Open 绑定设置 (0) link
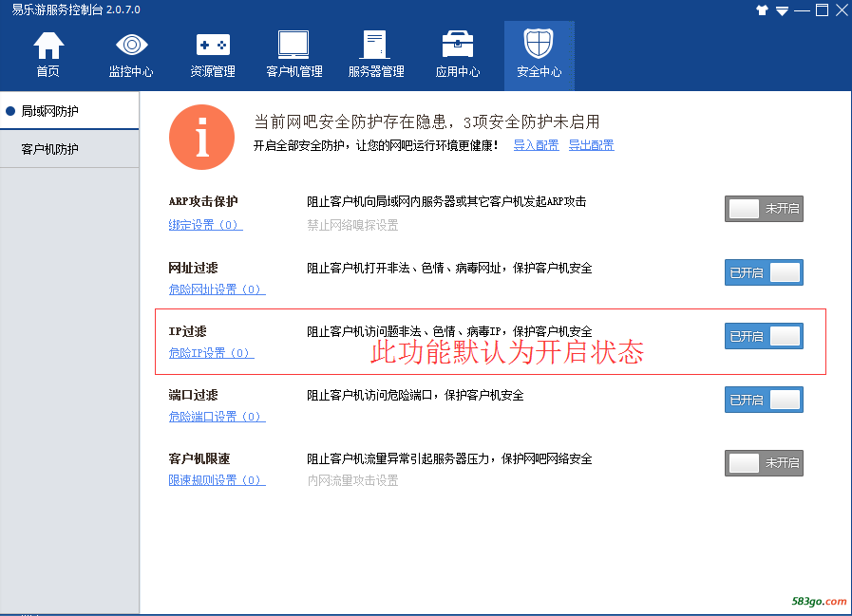Image resolution: width=852 pixels, height=616 pixels. point(205,225)
